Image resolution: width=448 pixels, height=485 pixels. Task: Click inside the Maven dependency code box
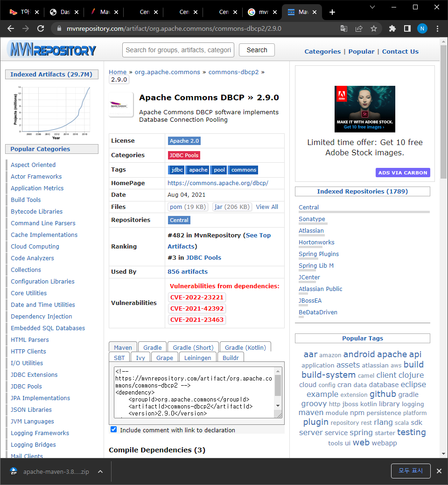click(x=195, y=392)
